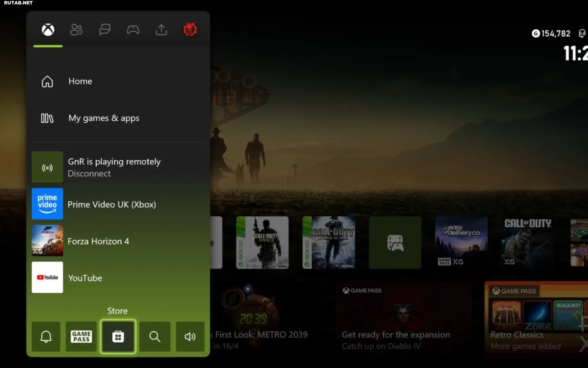This screenshot has height=368, width=588.
Task: Click the Search magnifier icon
Action: click(x=155, y=337)
